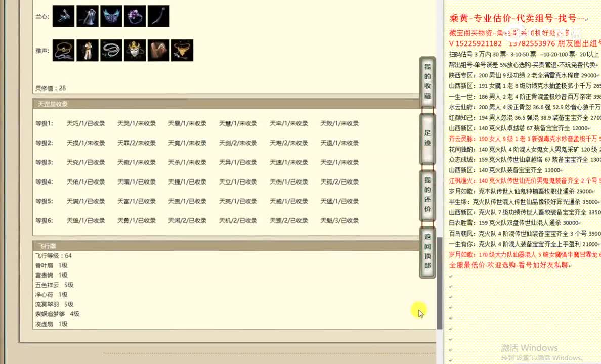Click the cream robe icon in 雅声 row

[88, 50]
